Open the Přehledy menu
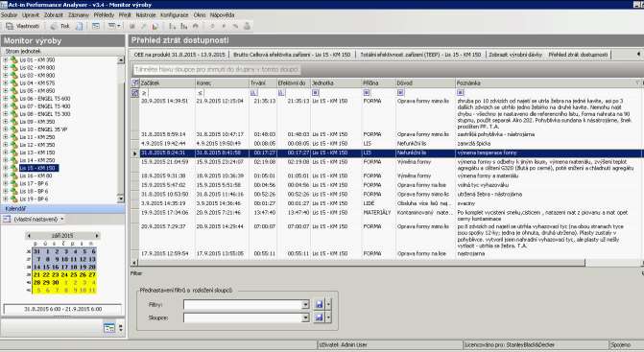Image resolution: width=644 pixels, height=352 pixels. point(104,15)
